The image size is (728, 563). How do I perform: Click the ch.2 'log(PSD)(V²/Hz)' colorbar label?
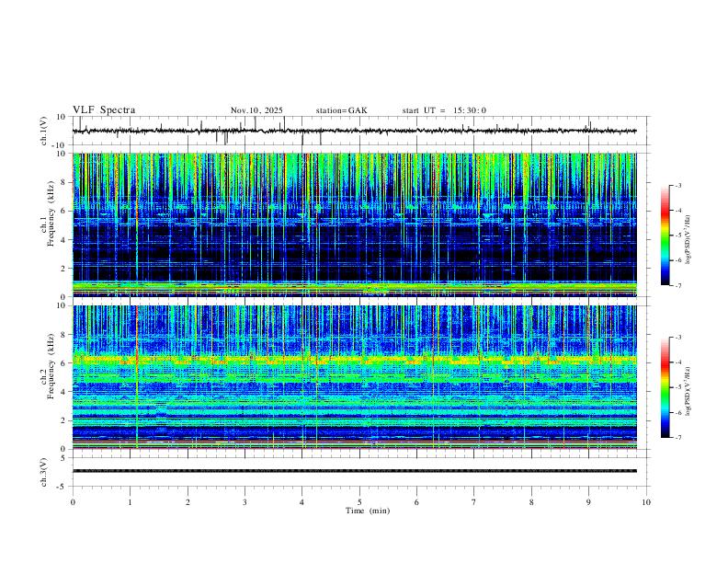click(x=688, y=392)
